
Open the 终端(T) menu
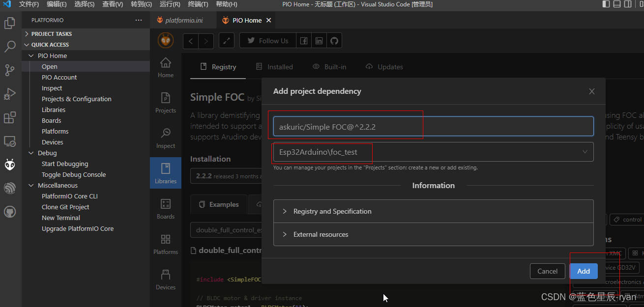click(199, 4)
